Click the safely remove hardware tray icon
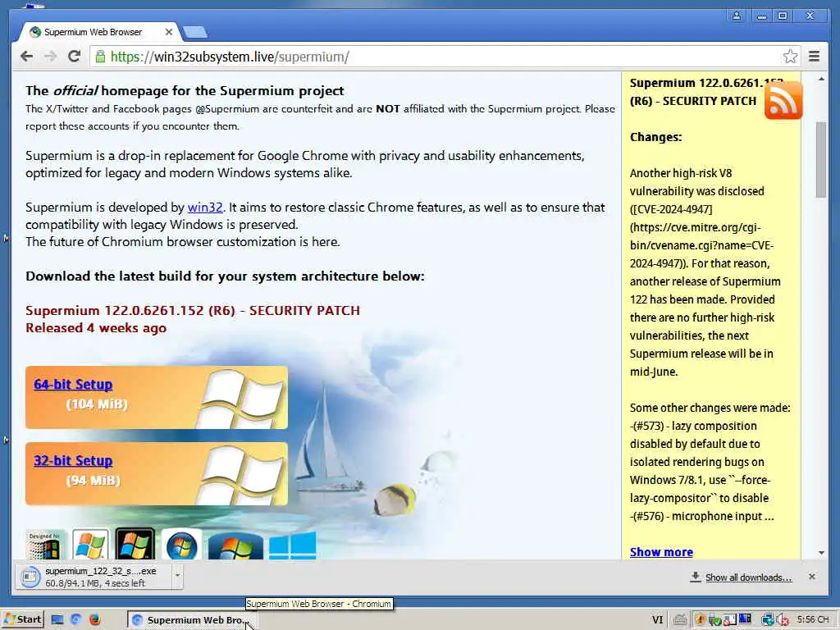 tap(714, 620)
